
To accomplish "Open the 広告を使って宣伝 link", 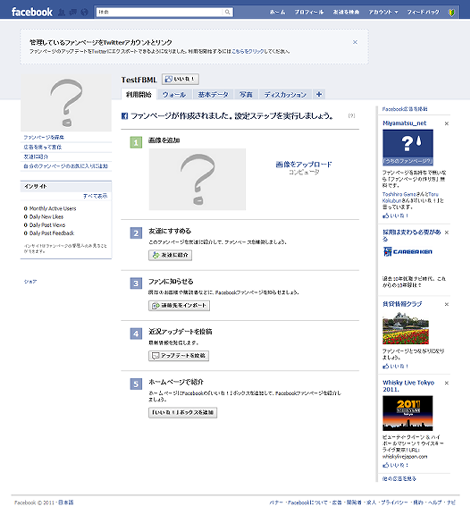I will click(x=42, y=147).
